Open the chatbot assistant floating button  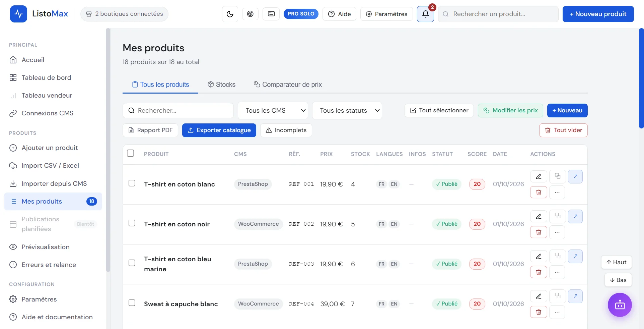(x=620, y=305)
